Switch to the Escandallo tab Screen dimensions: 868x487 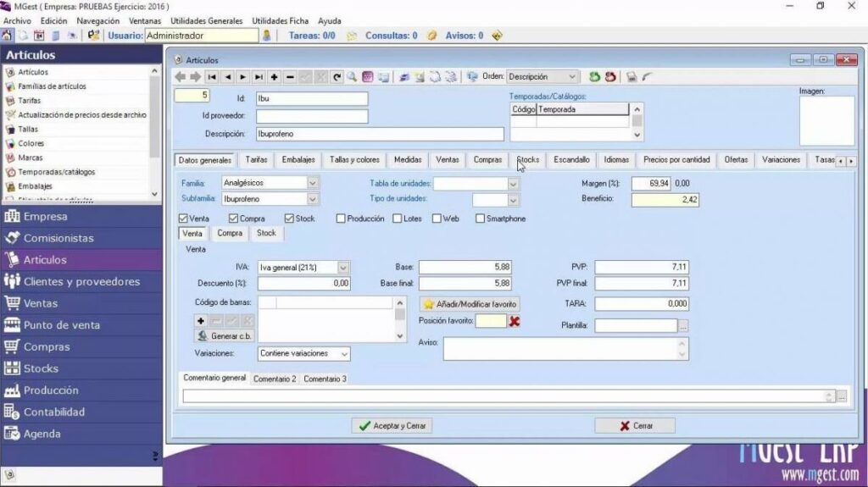click(571, 160)
